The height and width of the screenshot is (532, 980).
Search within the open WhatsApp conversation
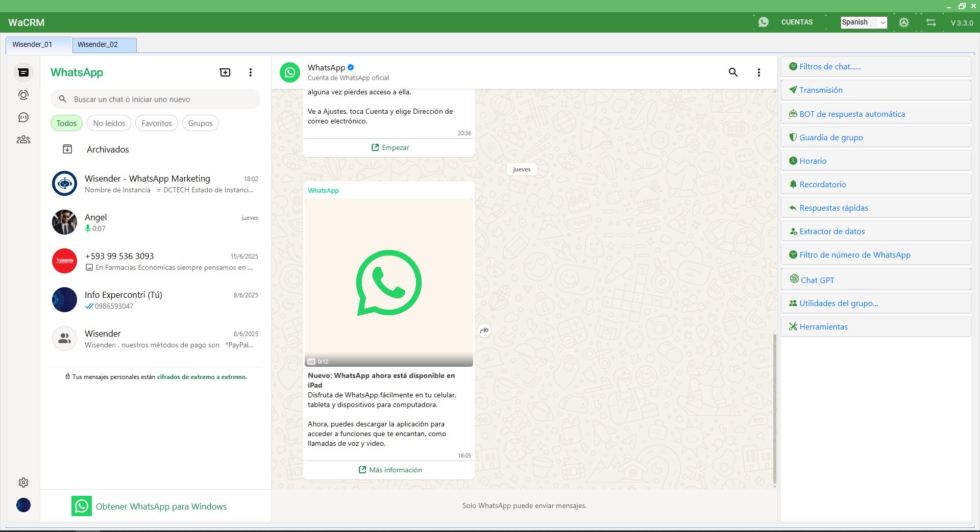pos(733,72)
